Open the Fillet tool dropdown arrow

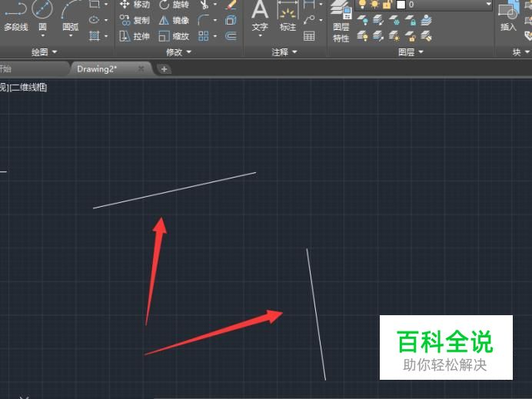pyautogui.click(x=215, y=20)
